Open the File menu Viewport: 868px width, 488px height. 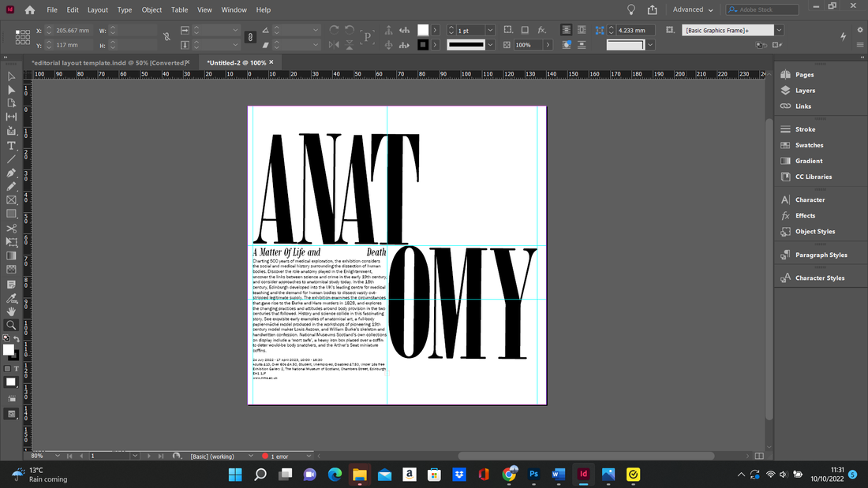point(52,10)
